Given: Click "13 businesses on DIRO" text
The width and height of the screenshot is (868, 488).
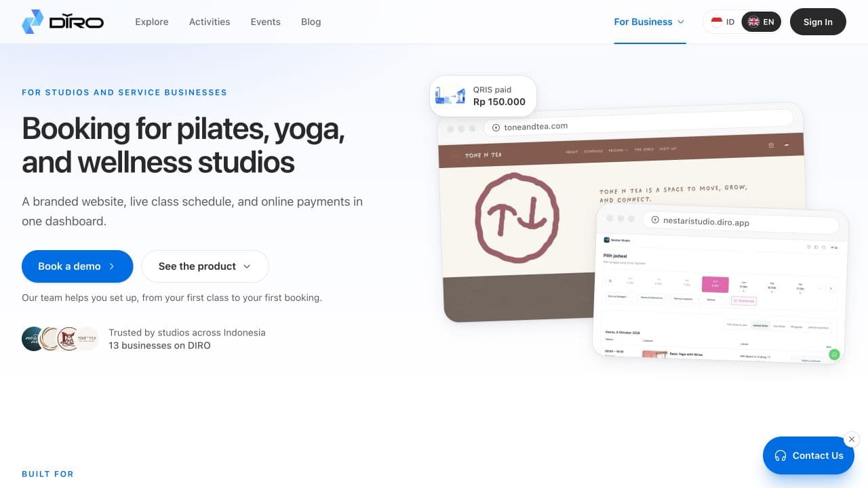Looking at the screenshot, I should tap(159, 346).
